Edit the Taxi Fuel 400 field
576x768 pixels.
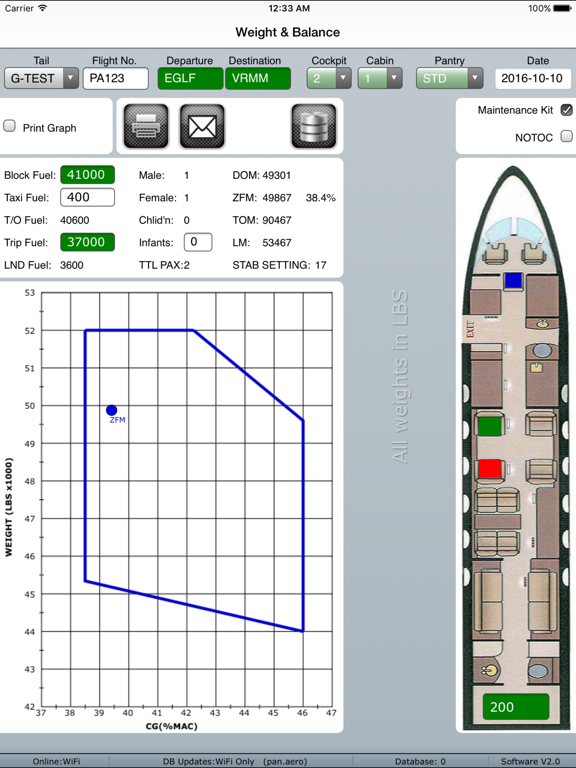[x=87, y=197]
